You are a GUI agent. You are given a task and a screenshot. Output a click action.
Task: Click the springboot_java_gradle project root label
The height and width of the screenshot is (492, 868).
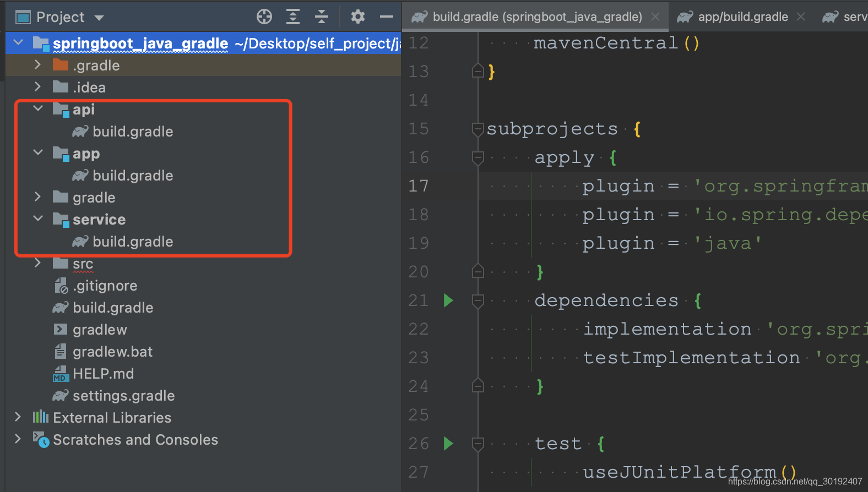pos(140,43)
